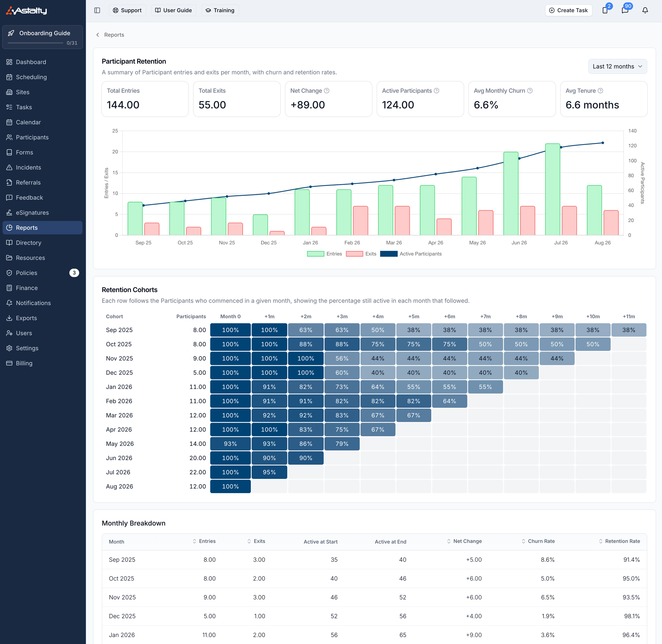This screenshot has width=662, height=644.
Task: Click the May 2026 Month 0 93% cell
Action: (x=230, y=444)
